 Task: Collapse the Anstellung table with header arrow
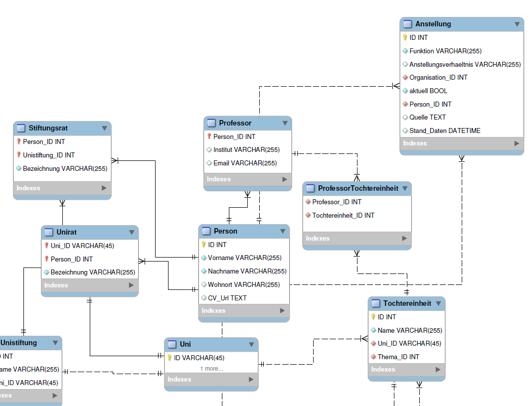point(517,24)
